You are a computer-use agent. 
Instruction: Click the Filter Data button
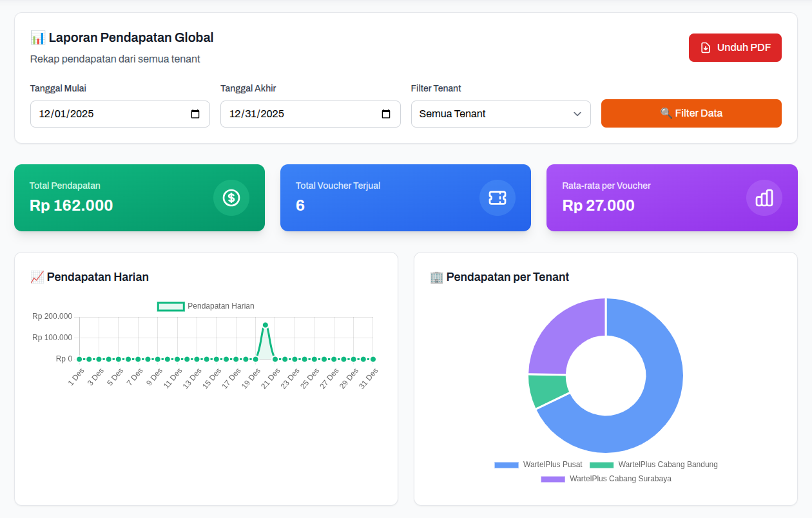691,113
